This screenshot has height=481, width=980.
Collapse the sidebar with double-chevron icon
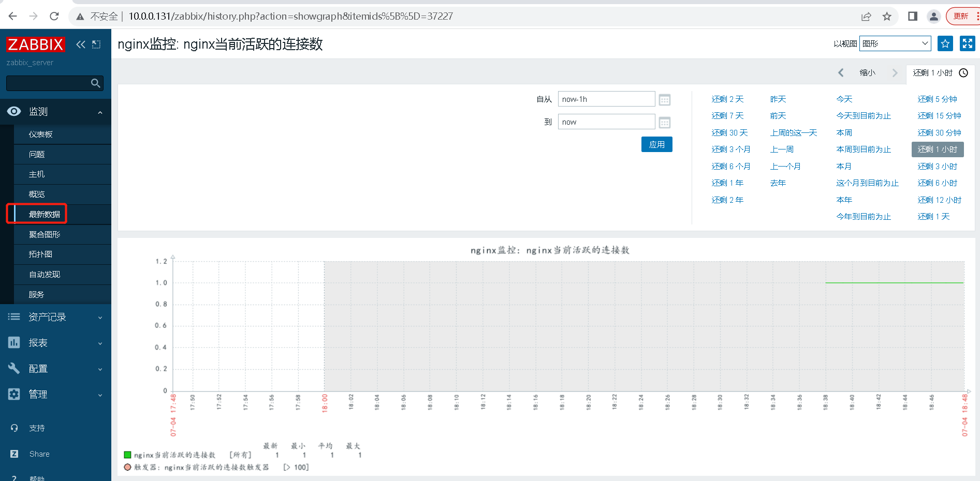81,44
